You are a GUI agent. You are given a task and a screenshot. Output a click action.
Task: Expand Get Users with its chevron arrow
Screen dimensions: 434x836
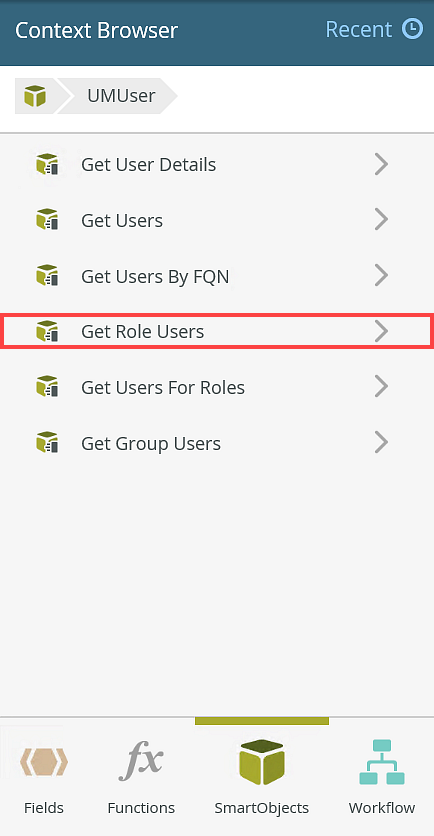click(381, 220)
